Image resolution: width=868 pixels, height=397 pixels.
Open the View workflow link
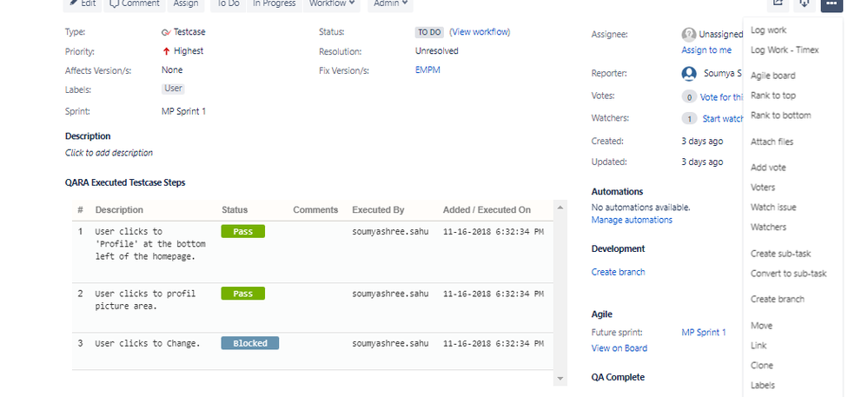click(x=480, y=32)
